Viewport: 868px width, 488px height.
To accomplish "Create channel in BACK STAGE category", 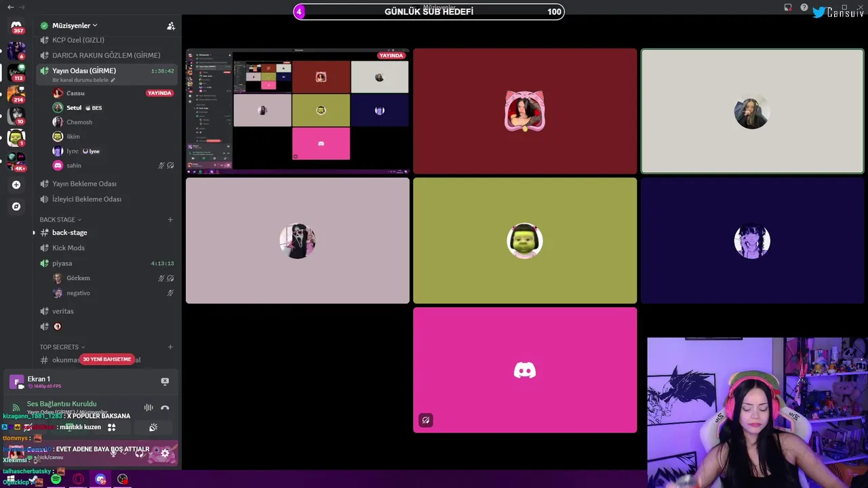I will pos(170,220).
